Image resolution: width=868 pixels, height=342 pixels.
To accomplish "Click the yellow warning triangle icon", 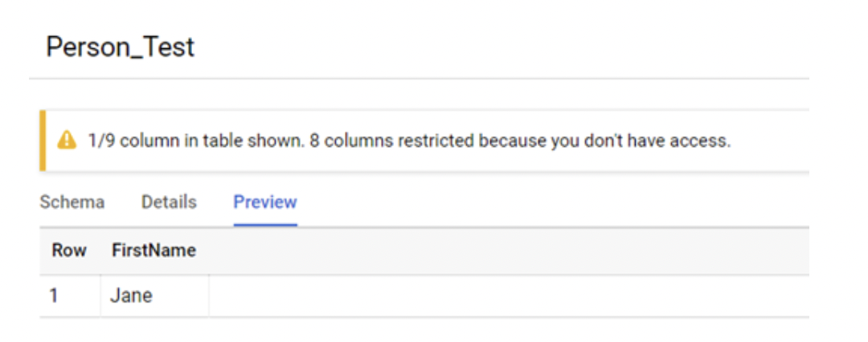I will [66, 141].
